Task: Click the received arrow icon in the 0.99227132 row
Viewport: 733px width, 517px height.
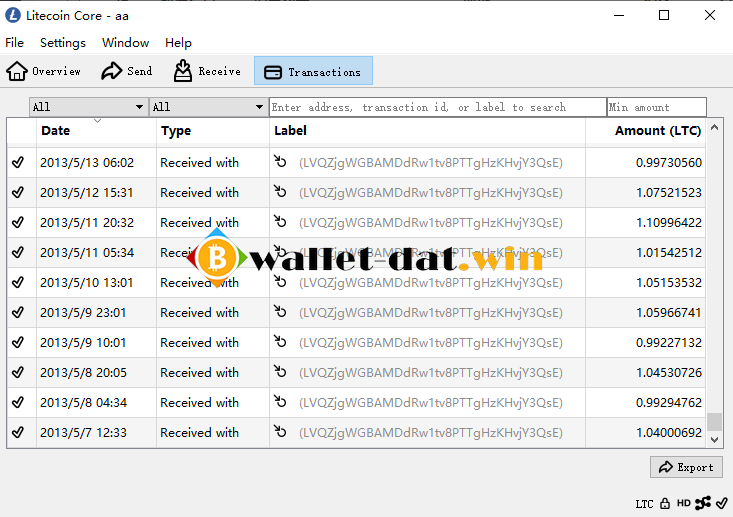Action: pyautogui.click(x=280, y=341)
